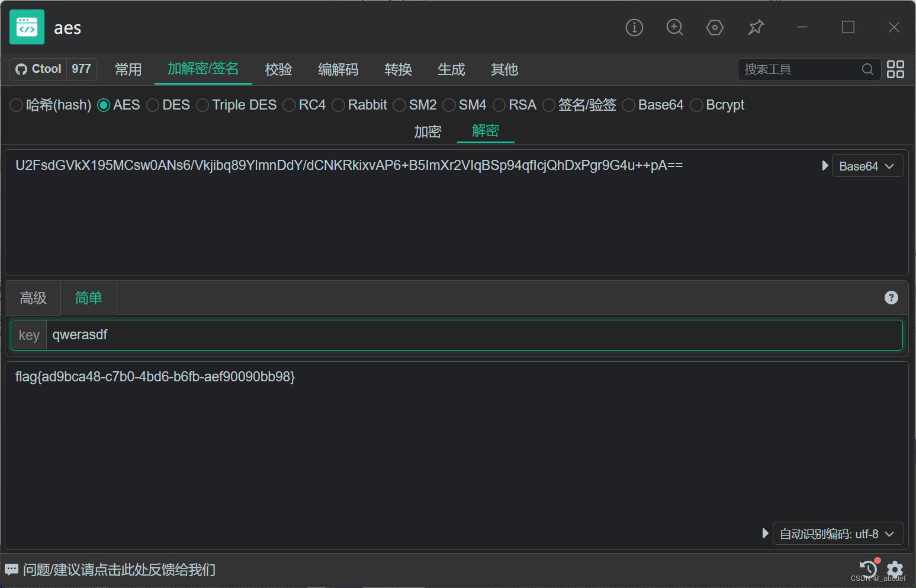Viewport: 916px width, 588px height.
Task: Pin the window with the pin icon
Action: pos(756,27)
